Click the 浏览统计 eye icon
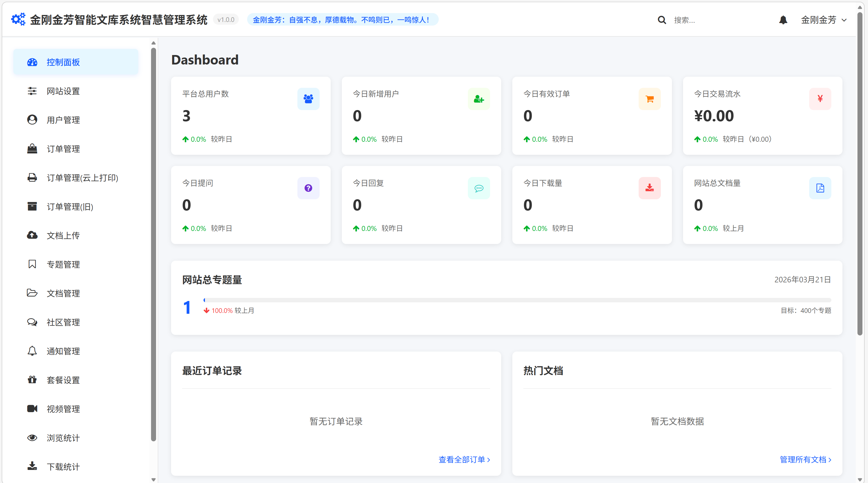 click(x=32, y=437)
